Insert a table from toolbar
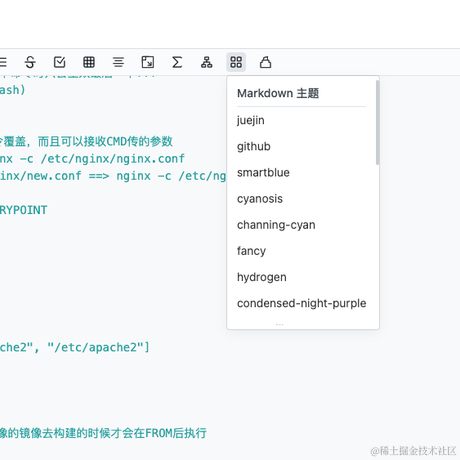 coord(89,62)
